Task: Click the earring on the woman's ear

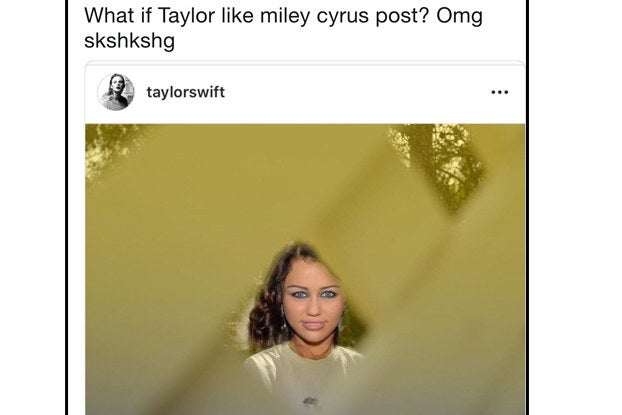Action: (284, 321)
